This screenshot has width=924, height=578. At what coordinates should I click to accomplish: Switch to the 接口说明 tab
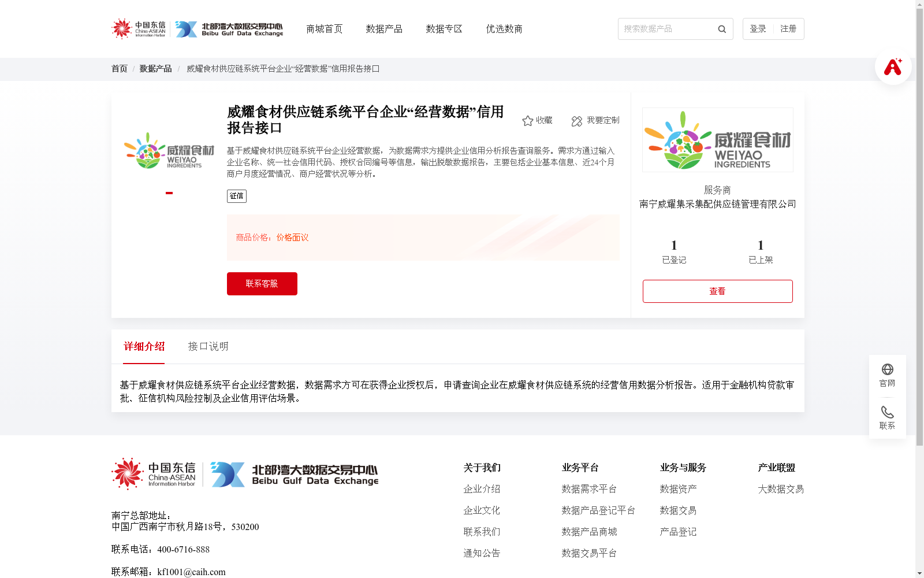point(208,346)
